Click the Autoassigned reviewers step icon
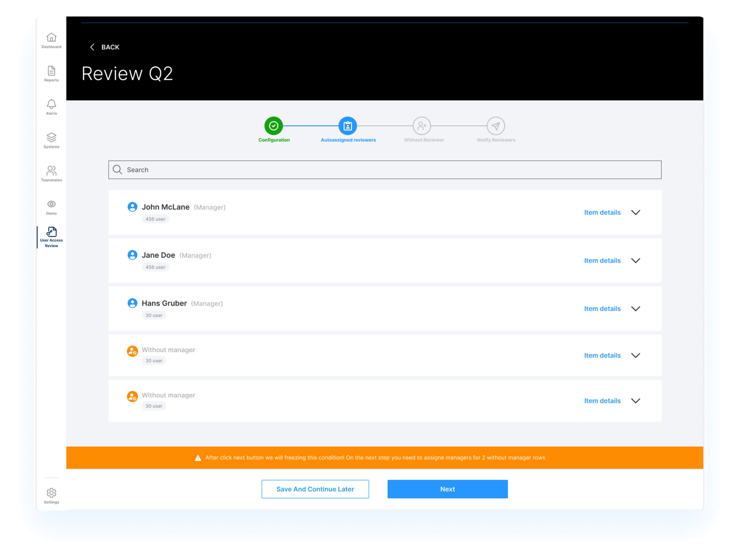 pos(348,126)
